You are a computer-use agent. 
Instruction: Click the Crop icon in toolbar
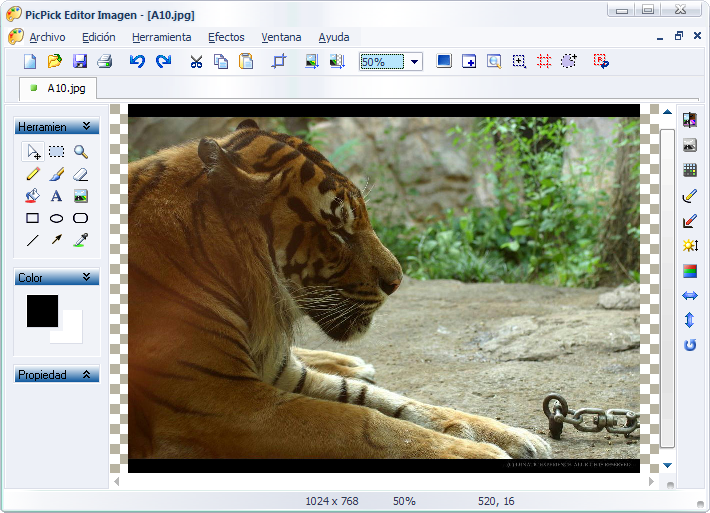pos(279,61)
